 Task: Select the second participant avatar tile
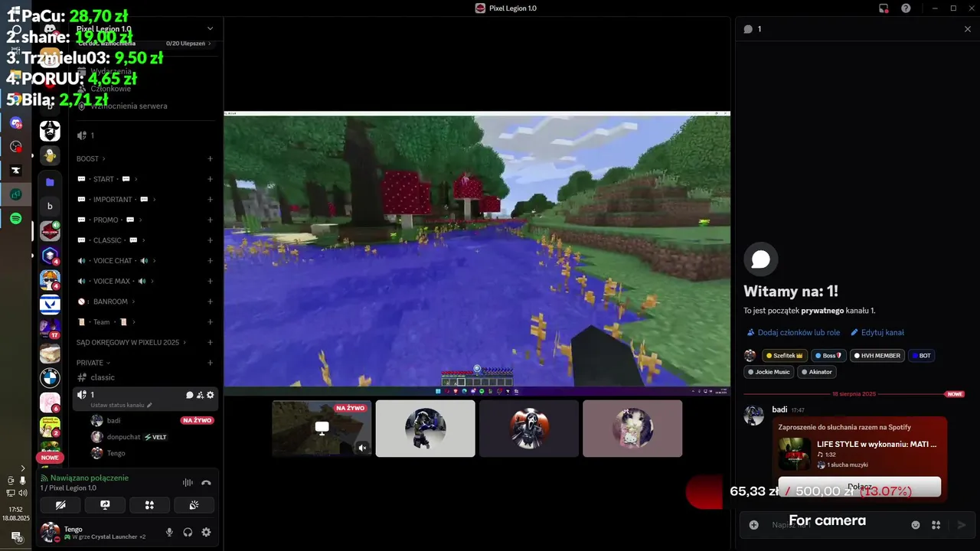click(x=425, y=429)
